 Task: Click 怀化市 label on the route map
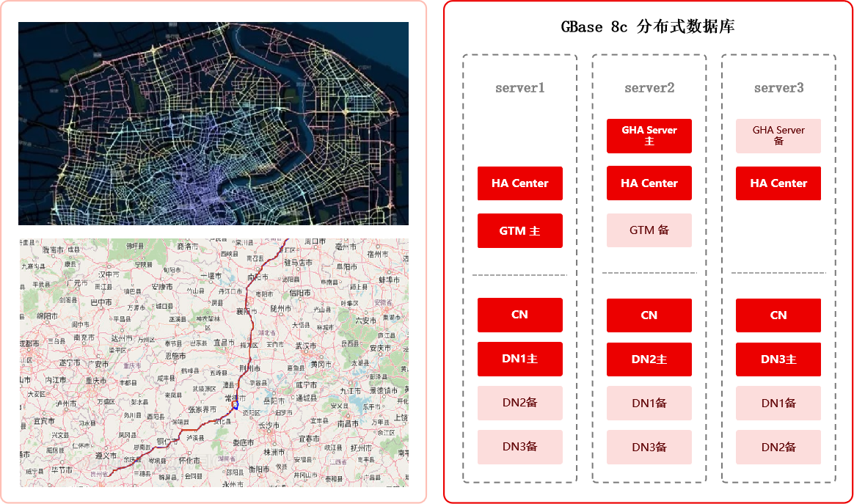189,461
